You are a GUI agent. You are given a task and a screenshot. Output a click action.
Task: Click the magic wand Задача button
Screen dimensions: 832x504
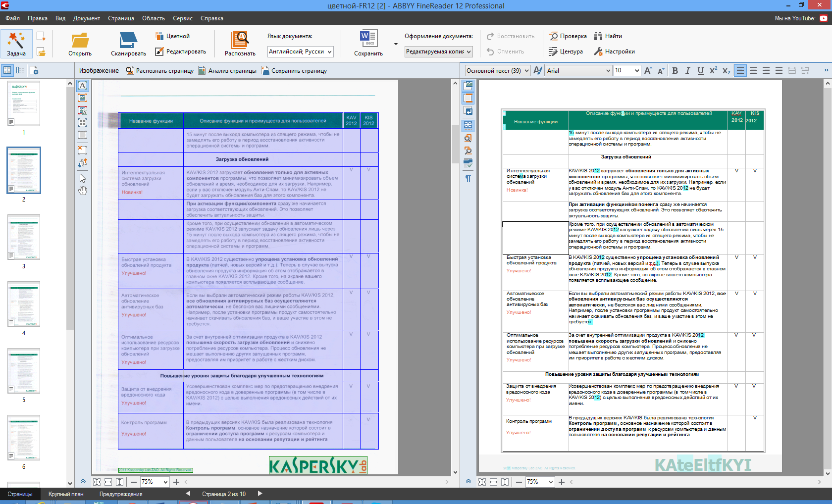click(x=16, y=44)
